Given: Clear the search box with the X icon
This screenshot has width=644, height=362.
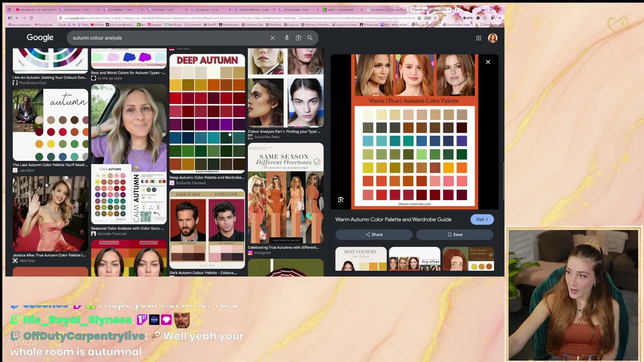Looking at the screenshot, I should click(x=273, y=38).
